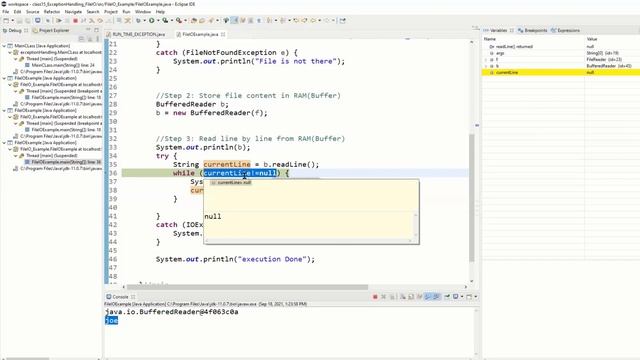The width and height of the screenshot is (640, 360).
Task: Click the Open Perspective icon on toolbar
Action: pyautogui.click(x=342, y=20)
